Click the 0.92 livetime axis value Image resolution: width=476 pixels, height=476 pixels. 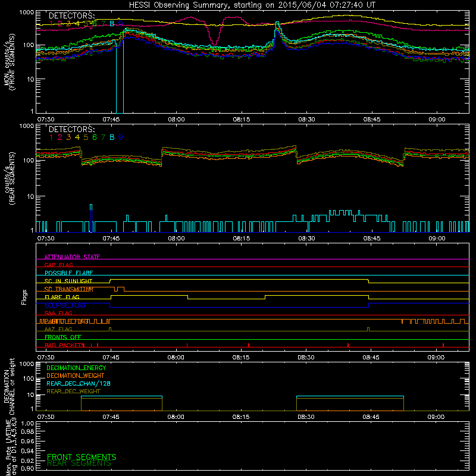27,461
